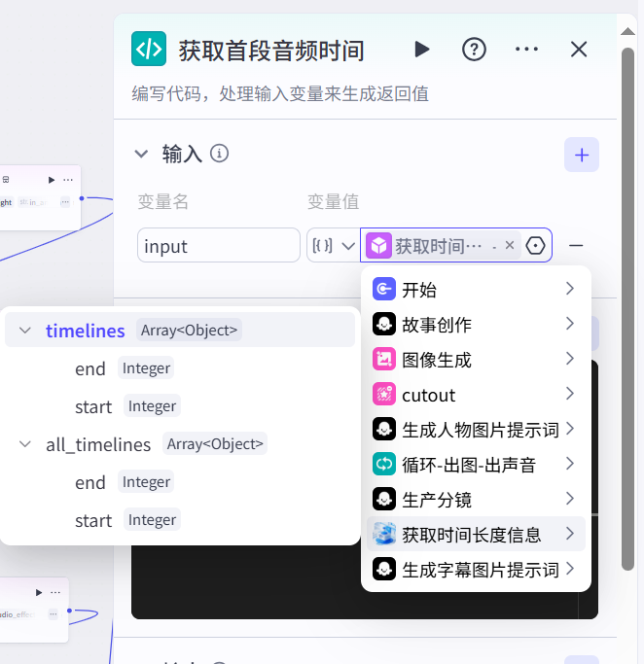The image size is (644, 664).
Task: Clear the selected 获取时间 variable reference
Action: tap(510, 245)
